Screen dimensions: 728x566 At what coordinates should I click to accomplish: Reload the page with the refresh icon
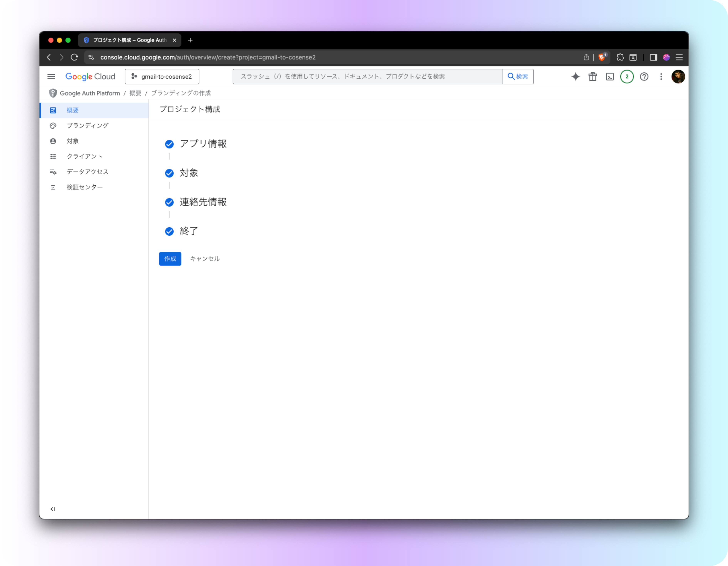(74, 57)
